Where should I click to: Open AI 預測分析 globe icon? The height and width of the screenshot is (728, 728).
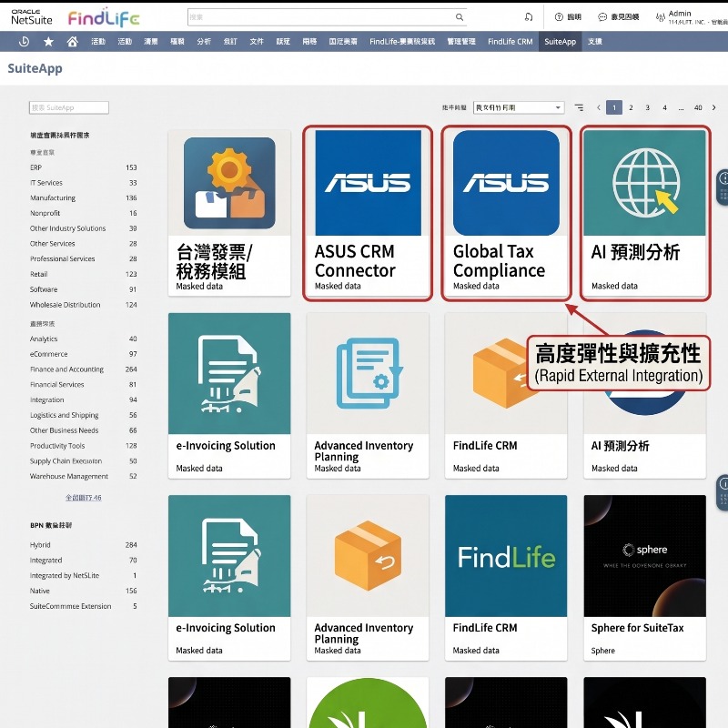point(645,183)
